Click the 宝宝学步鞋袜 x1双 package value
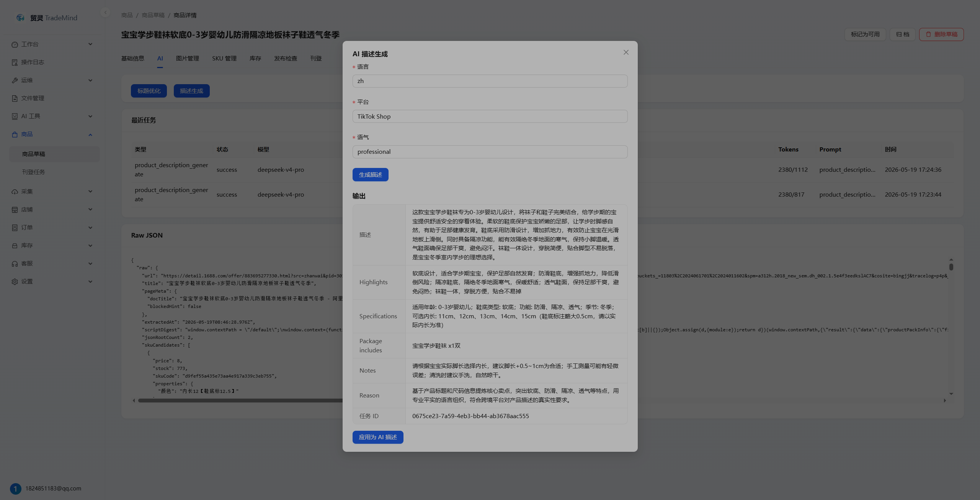 (436, 346)
